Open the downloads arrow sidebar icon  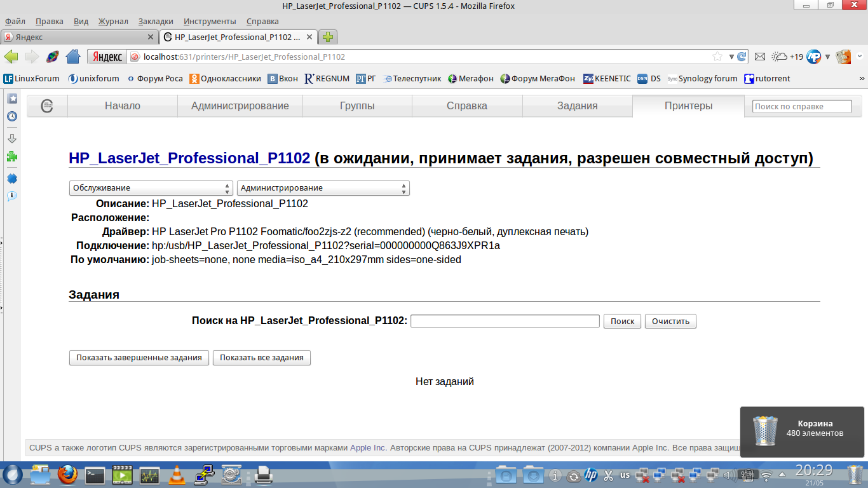point(12,139)
